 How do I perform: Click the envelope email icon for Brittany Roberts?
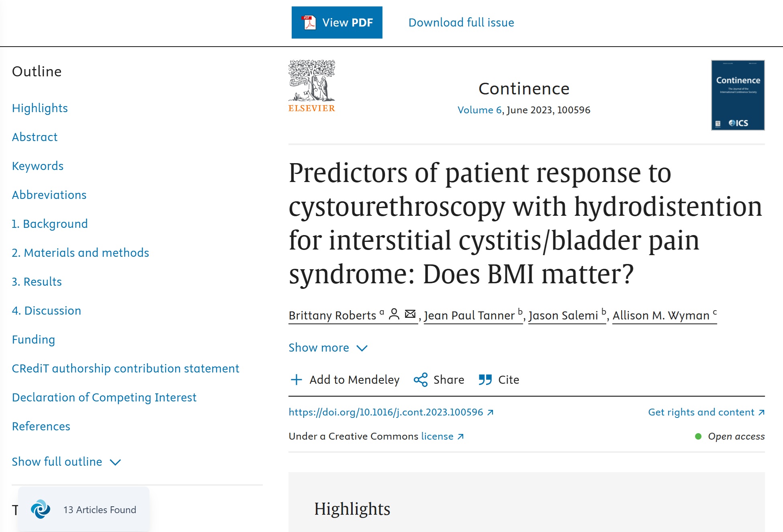pos(410,314)
